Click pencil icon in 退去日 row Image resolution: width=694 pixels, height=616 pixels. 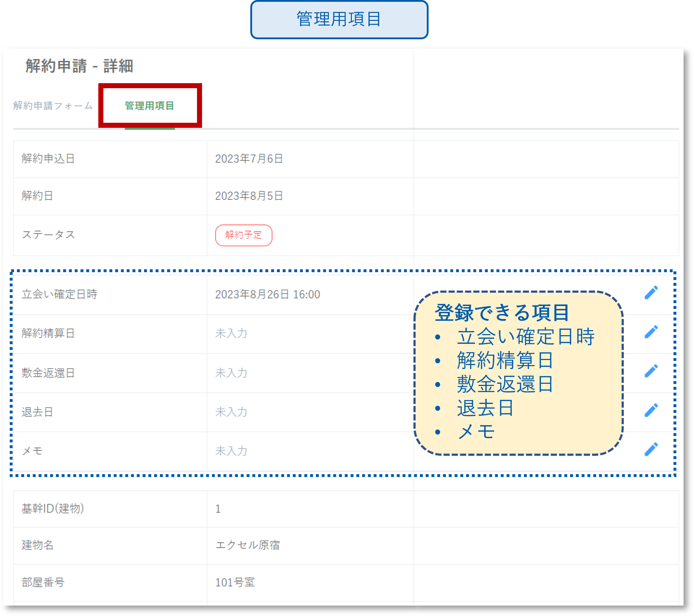[x=651, y=410]
